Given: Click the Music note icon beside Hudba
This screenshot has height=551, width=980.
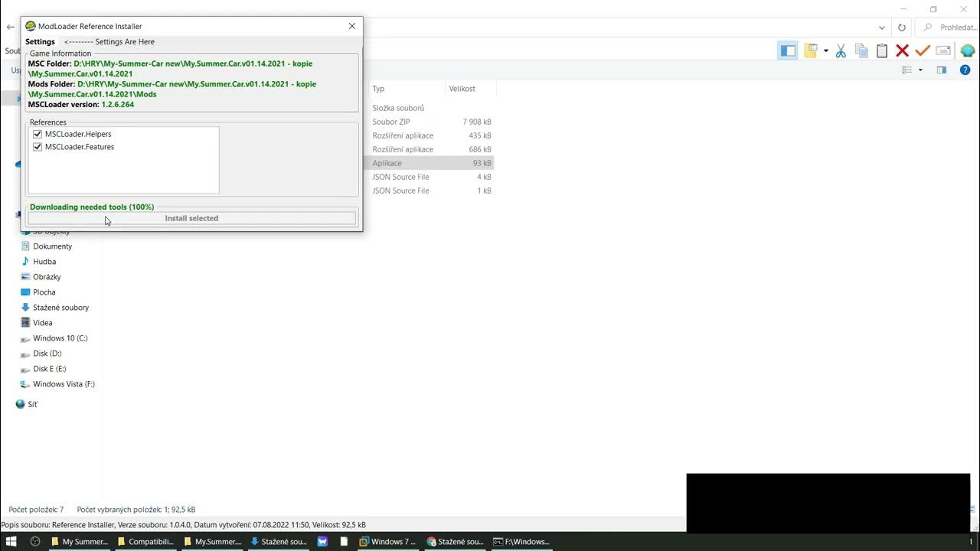Looking at the screenshot, I should 25,262.
